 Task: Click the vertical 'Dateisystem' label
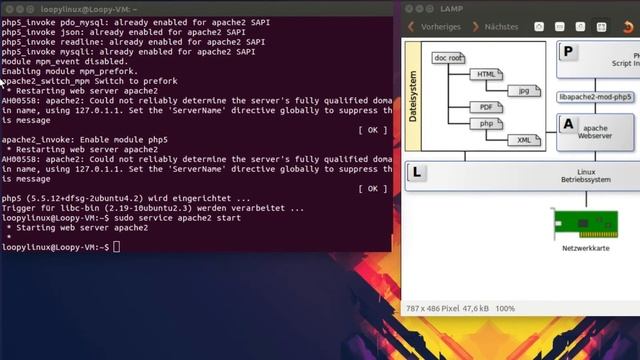pos(413,96)
